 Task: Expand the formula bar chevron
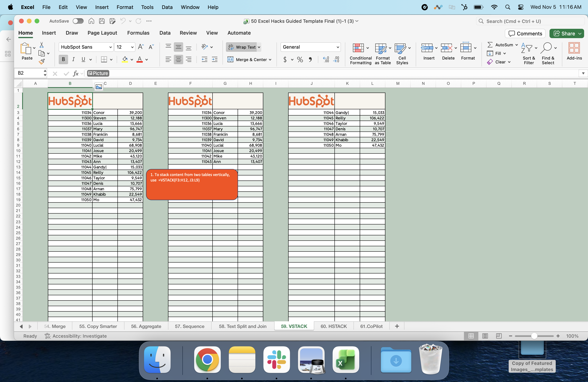[x=583, y=73]
